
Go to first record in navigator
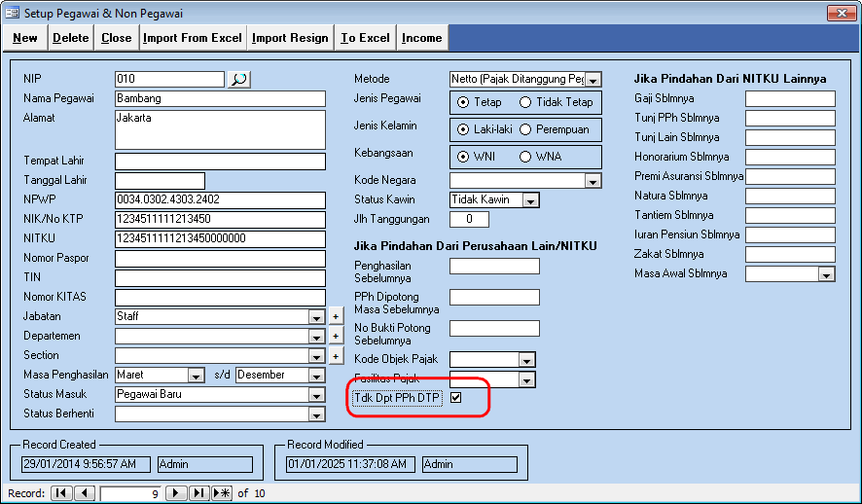point(61,493)
